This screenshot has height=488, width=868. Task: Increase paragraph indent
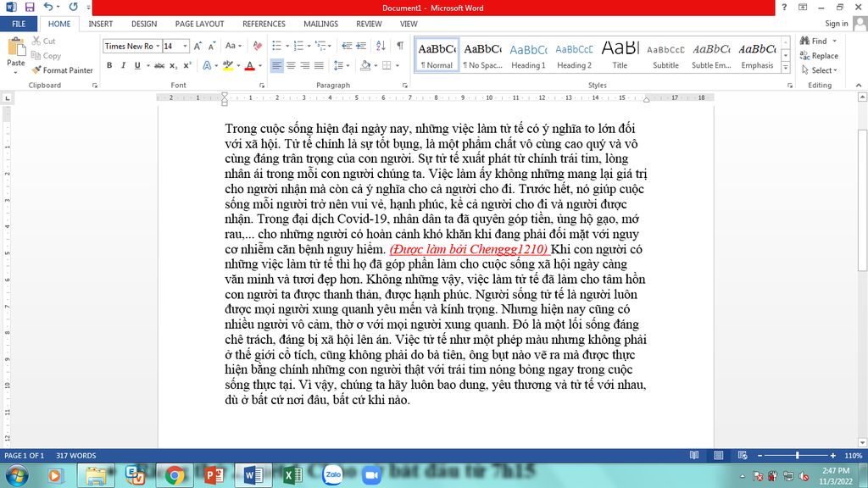click(x=361, y=46)
